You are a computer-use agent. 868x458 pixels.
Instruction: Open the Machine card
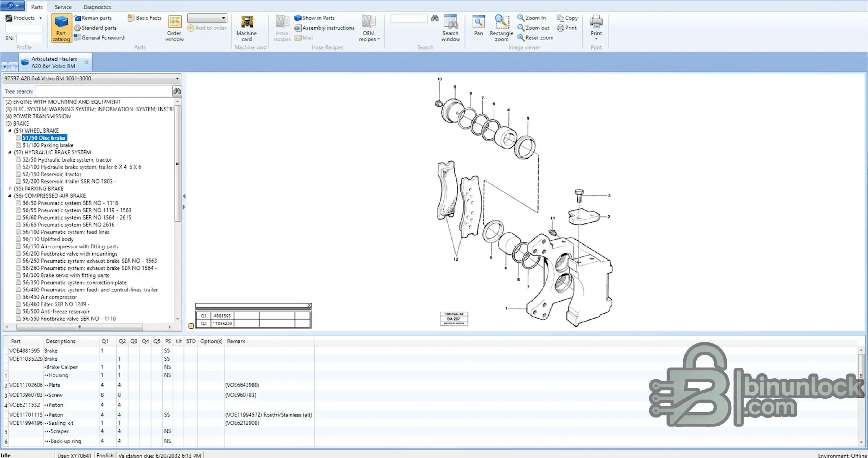tap(247, 28)
